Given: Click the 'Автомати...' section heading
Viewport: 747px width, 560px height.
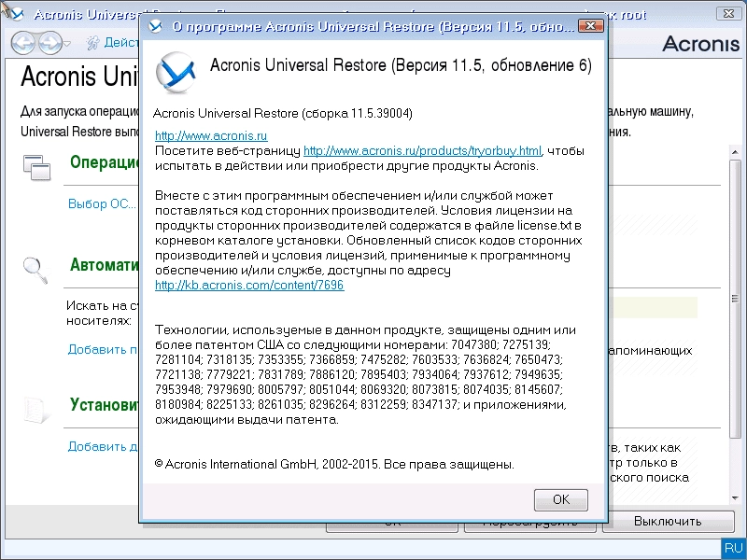Looking at the screenshot, I should pyautogui.click(x=104, y=264).
